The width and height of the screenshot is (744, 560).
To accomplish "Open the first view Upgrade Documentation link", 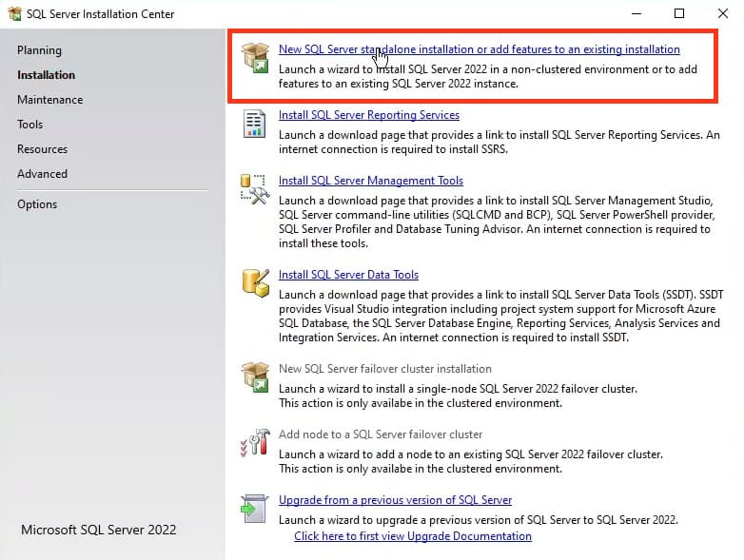I will [x=413, y=536].
